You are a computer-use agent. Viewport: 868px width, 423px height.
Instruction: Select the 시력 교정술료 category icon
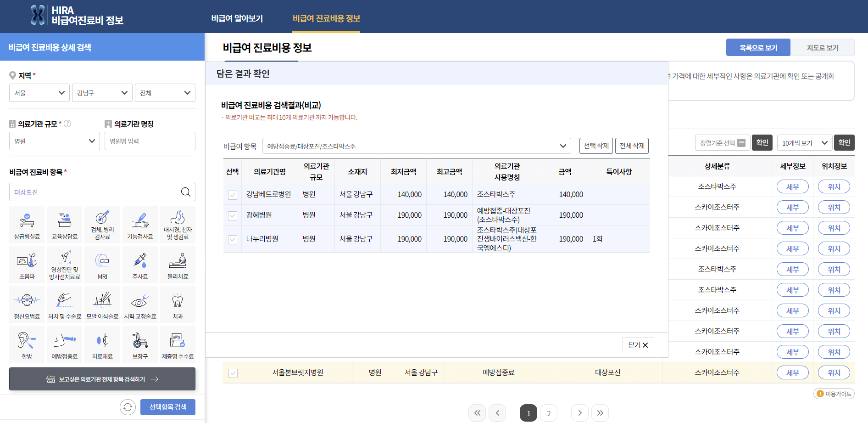(x=140, y=304)
